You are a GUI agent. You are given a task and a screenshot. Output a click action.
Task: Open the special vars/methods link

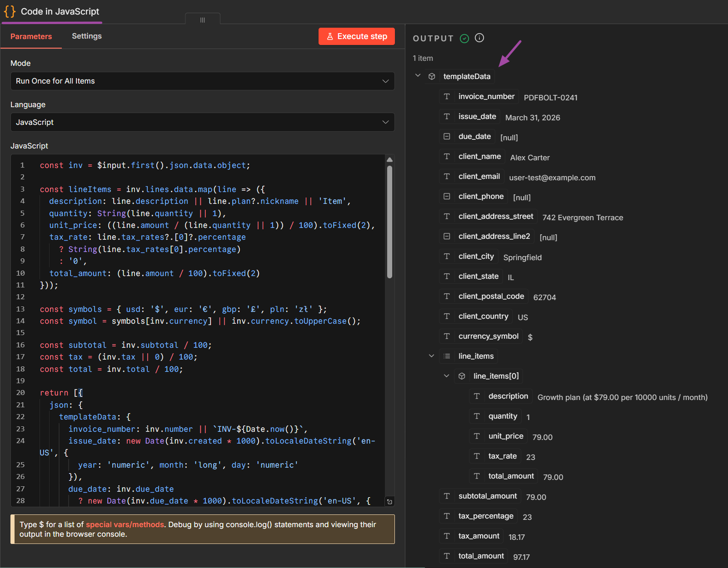click(125, 524)
